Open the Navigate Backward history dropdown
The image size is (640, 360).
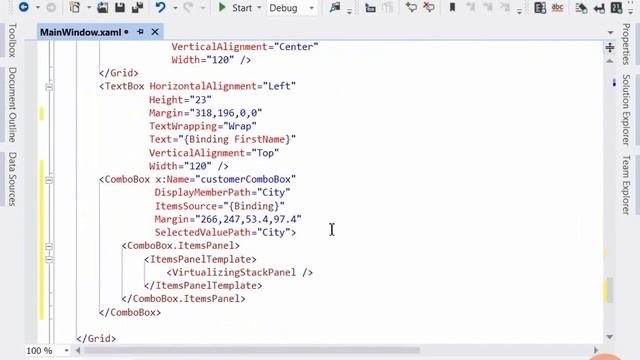pos(38,7)
